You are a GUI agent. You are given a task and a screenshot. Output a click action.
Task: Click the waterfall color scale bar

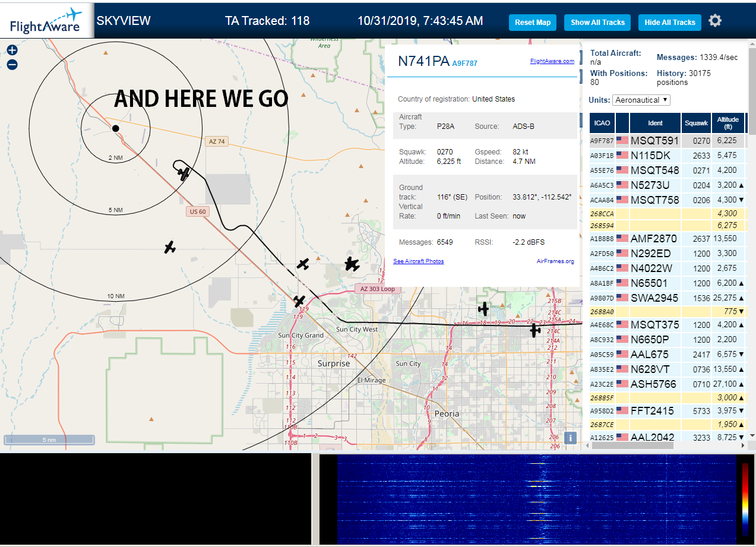[745, 499]
